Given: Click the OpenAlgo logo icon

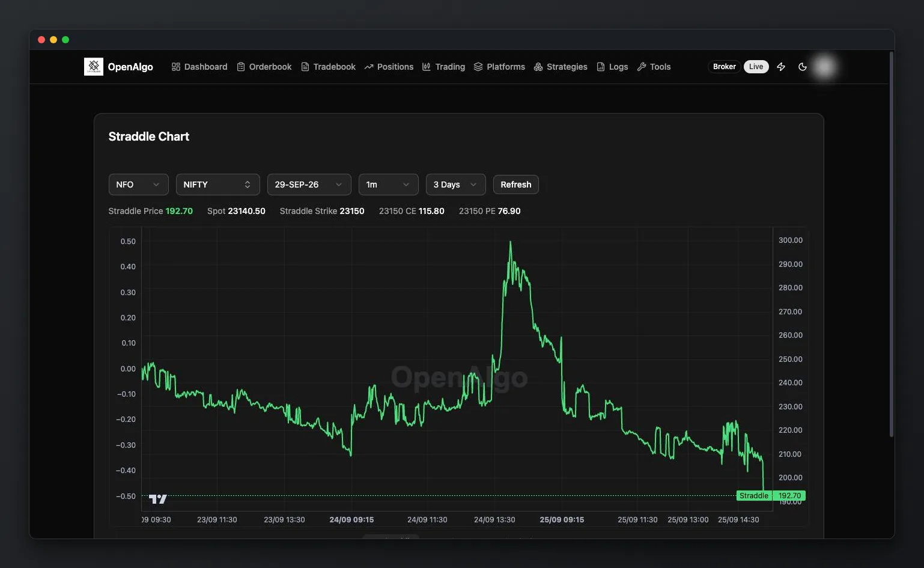Looking at the screenshot, I should [94, 67].
